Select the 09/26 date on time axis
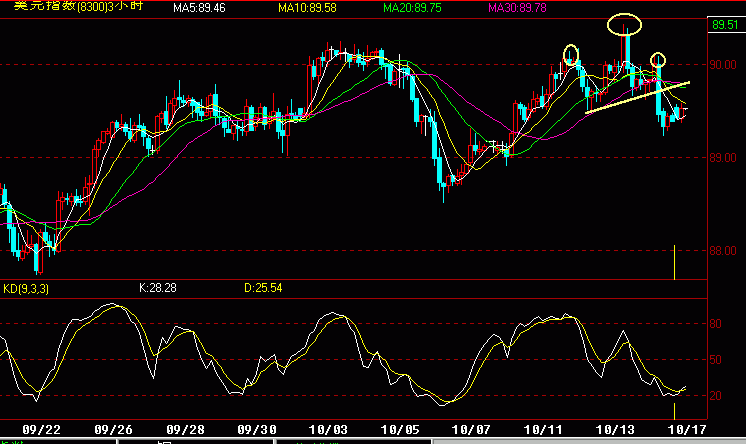This screenshot has width=746, height=444. (x=113, y=430)
